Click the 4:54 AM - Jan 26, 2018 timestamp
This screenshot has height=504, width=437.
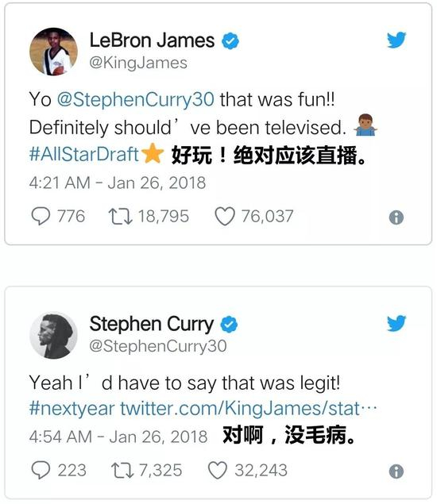click(118, 437)
